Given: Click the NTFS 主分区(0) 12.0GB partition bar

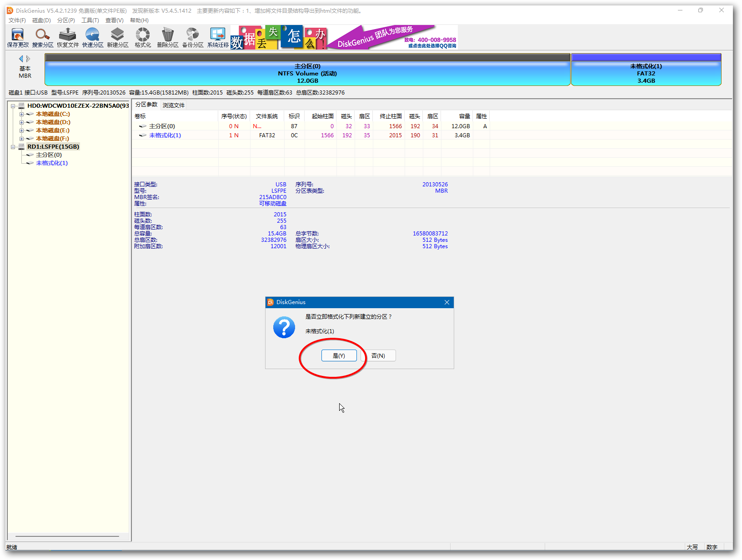Looking at the screenshot, I should (x=307, y=70).
